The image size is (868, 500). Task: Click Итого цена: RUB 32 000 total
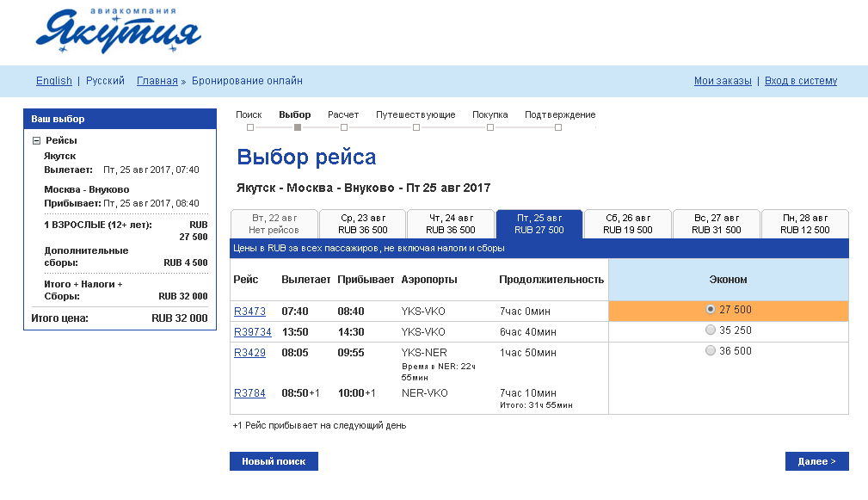coord(120,318)
